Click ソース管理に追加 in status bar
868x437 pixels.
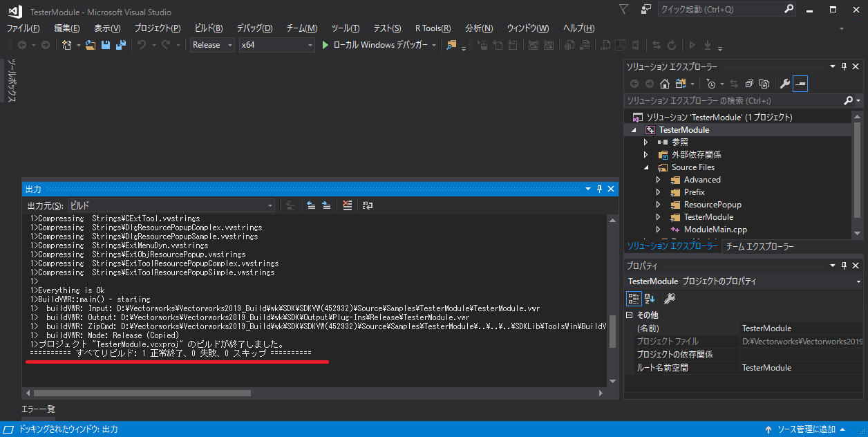806,429
